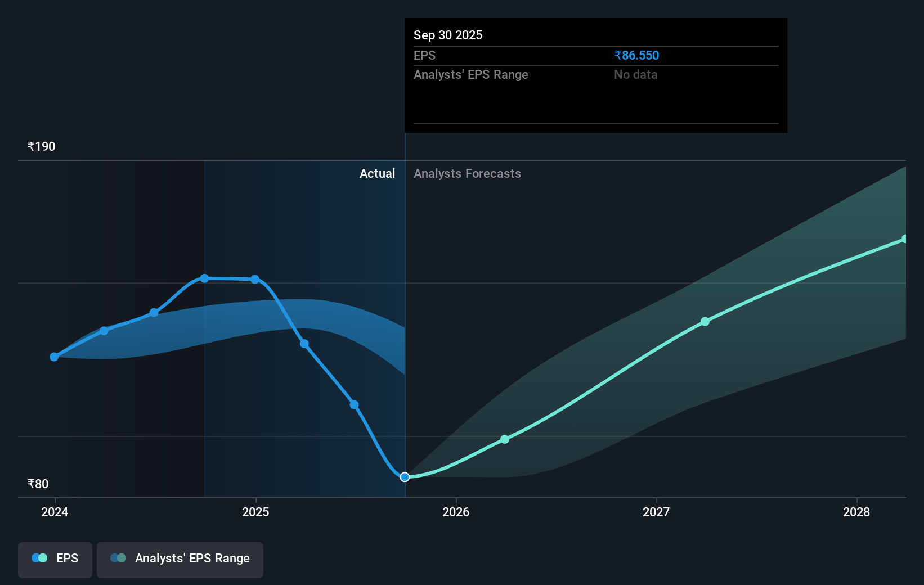The image size is (924, 585).
Task: Click the 2027 forecast data point marker
Action: click(705, 322)
